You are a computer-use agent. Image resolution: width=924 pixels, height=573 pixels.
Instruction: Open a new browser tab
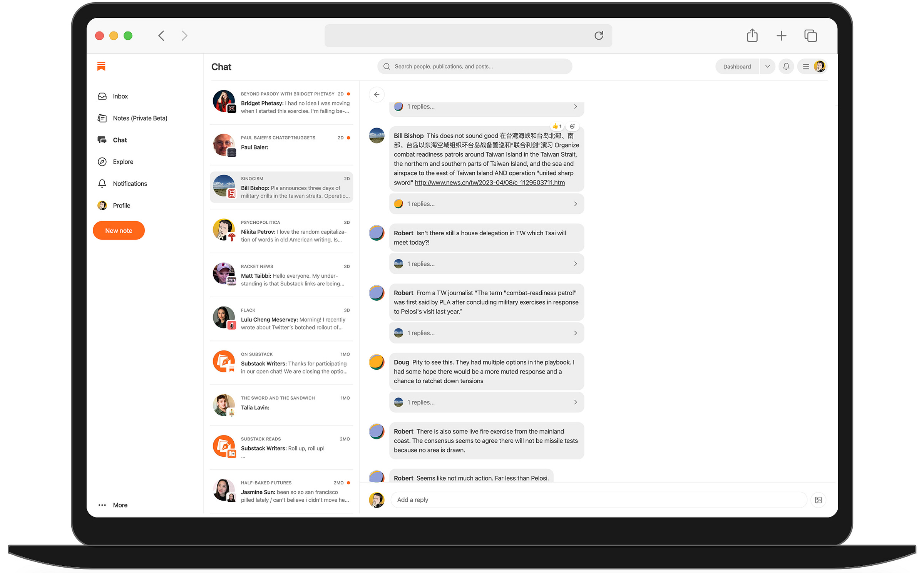click(781, 36)
